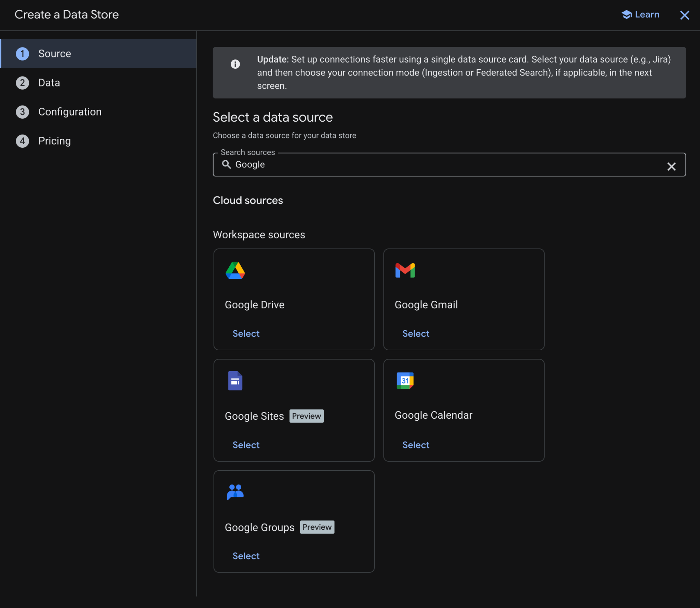Screen dimensions: 700x608
Task: Select Google Gmail as data source
Action: tap(416, 334)
